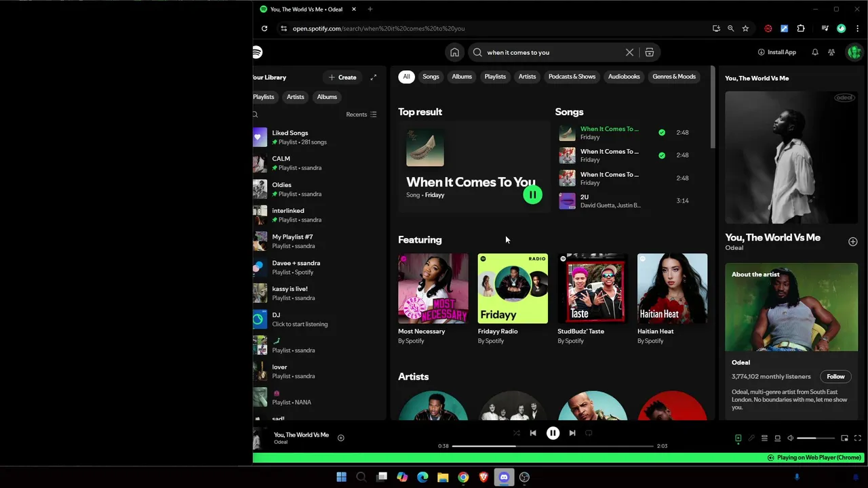Open Chrome media control icon

pos(825,28)
